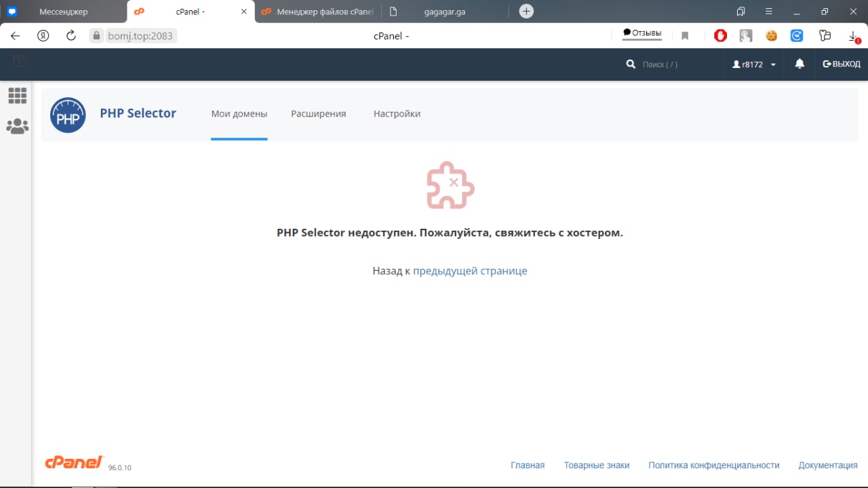The image size is (868, 488).
Task: Open the Товарные знаки footer link
Action: (597, 466)
